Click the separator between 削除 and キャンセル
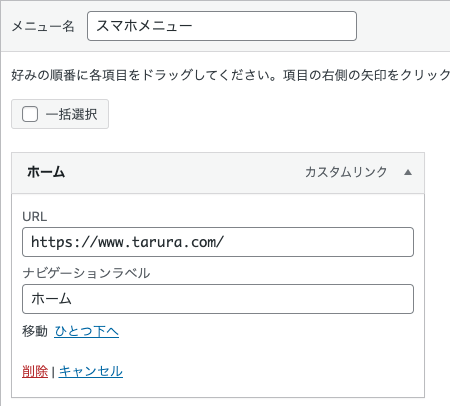This screenshot has width=450, height=406. 53,372
